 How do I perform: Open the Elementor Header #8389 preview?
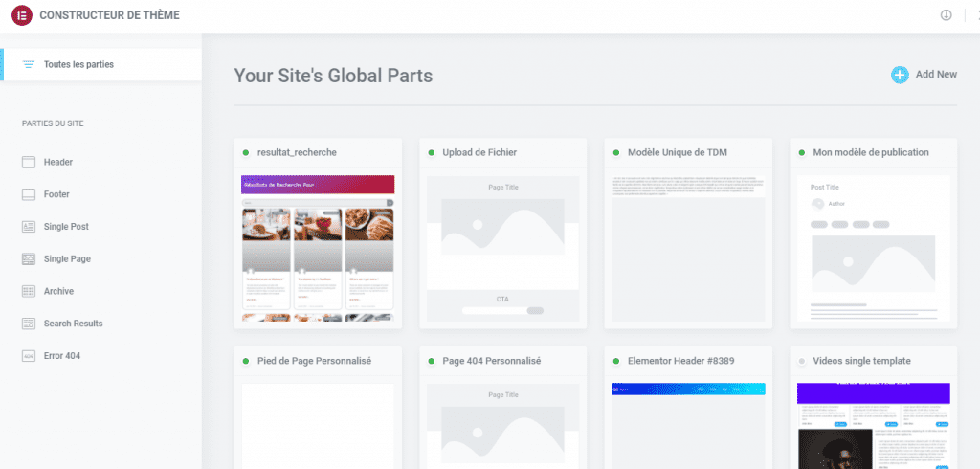tap(688, 426)
